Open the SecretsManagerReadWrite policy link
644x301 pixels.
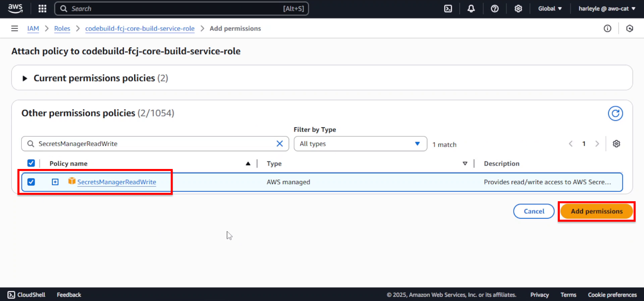117,182
